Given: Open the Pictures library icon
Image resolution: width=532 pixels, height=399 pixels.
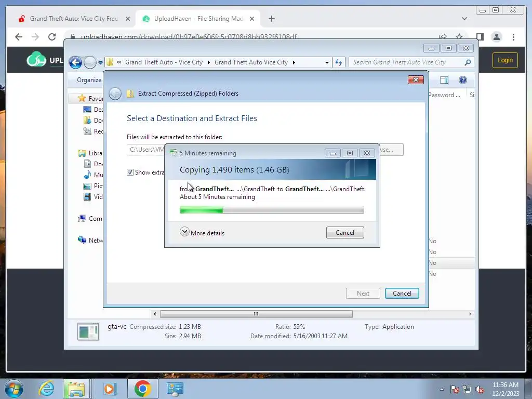Looking at the screenshot, I should point(87,186).
